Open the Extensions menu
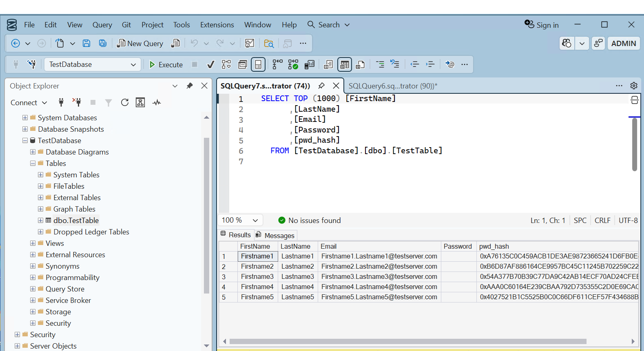 point(217,25)
